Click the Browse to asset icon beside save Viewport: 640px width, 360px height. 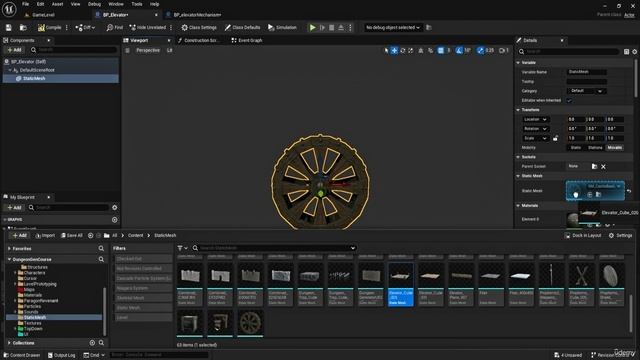pos(23,27)
